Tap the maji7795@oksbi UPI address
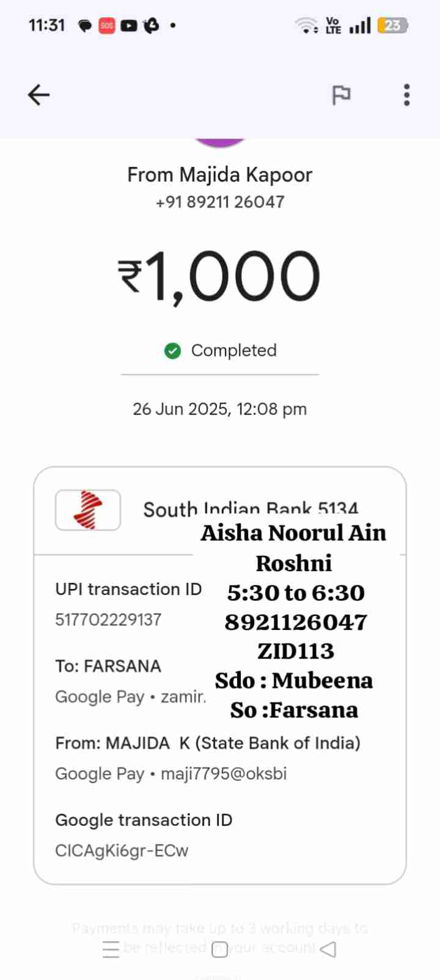 click(224, 773)
